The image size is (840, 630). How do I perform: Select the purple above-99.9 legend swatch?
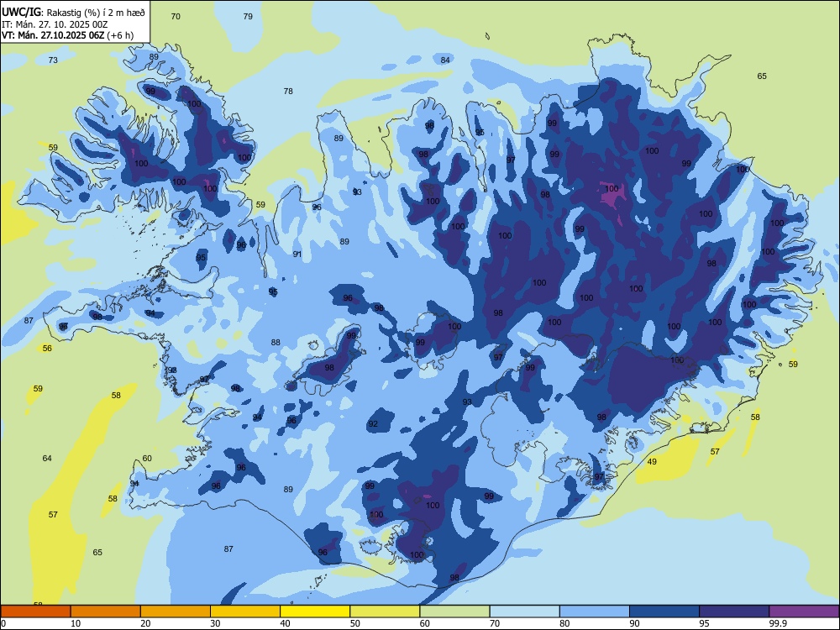click(804, 612)
